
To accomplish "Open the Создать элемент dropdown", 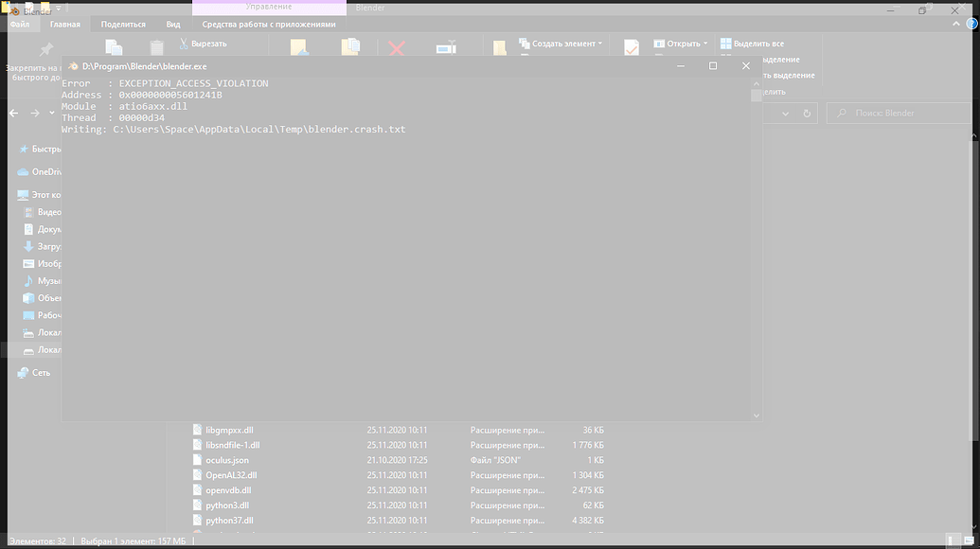I will point(561,44).
